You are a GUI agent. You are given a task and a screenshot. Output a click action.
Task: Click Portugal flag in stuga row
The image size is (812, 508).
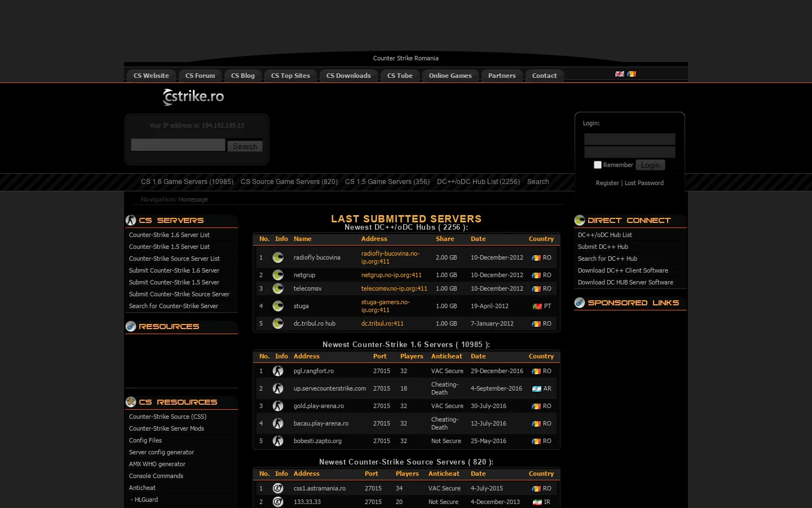[537, 306]
